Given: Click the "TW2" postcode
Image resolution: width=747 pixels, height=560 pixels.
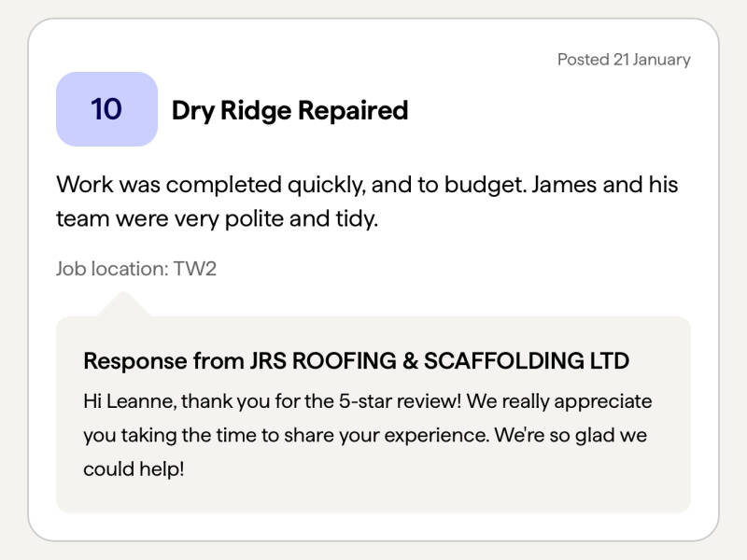Looking at the screenshot, I should 195,269.
